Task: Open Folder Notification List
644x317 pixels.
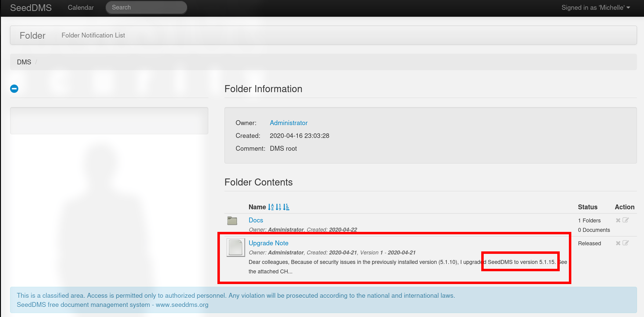Action: coord(93,35)
